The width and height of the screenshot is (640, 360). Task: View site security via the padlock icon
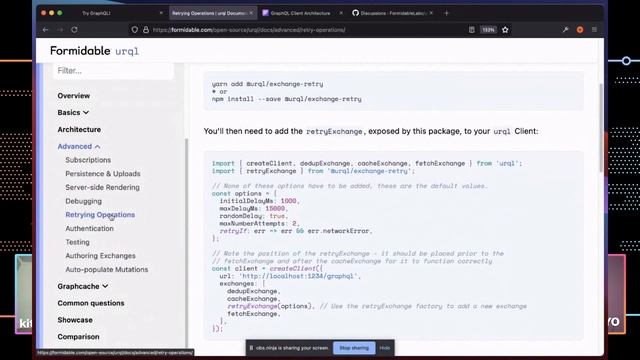point(146,30)
